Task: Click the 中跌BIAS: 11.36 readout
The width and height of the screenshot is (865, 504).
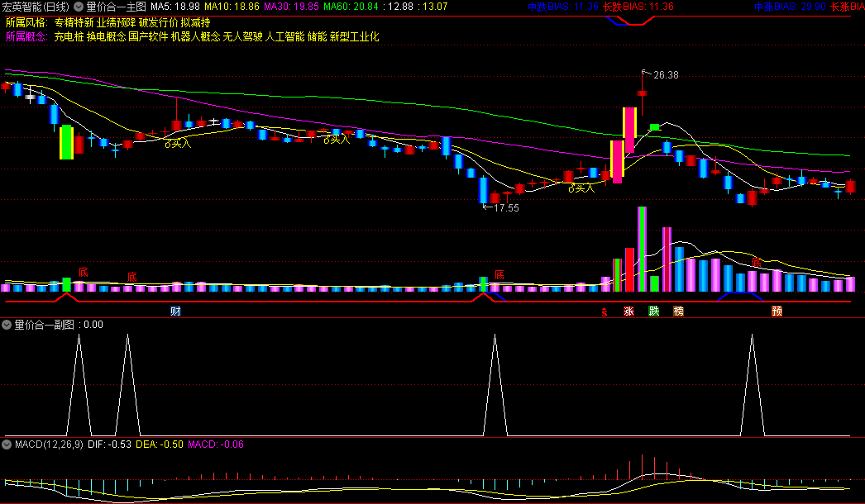Action: pyautogui.click(x=562, y=7)
